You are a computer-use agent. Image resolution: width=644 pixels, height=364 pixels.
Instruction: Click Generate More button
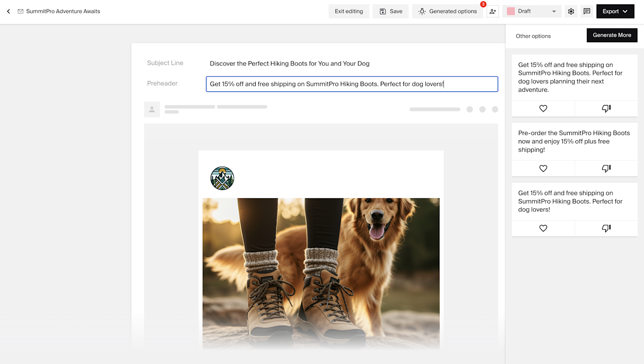tap(612, 35)
